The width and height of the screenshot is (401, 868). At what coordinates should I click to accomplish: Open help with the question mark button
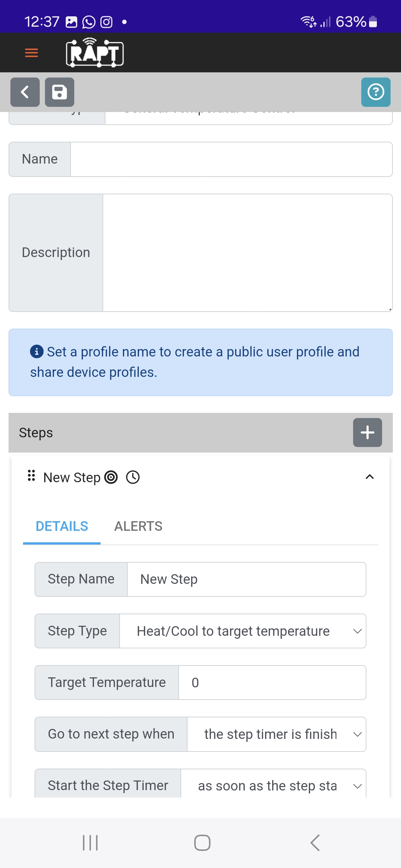(376, 92)
